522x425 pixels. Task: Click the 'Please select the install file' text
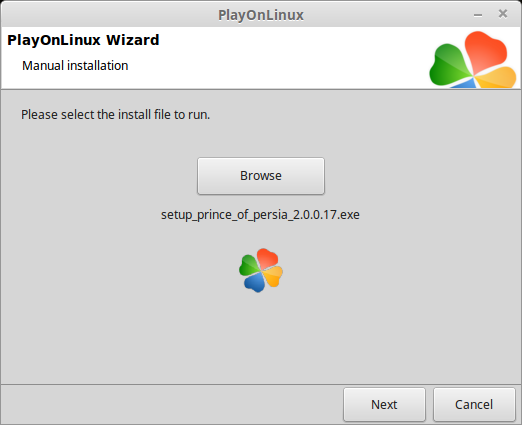(115, 115)
